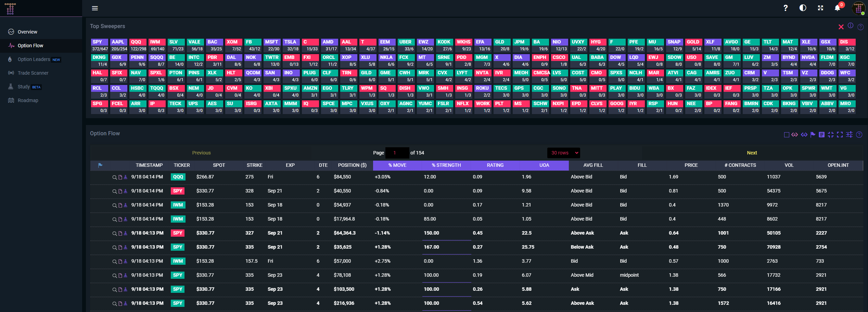Click the checkbox icon in Option Flow toolbar

[786, 135]
